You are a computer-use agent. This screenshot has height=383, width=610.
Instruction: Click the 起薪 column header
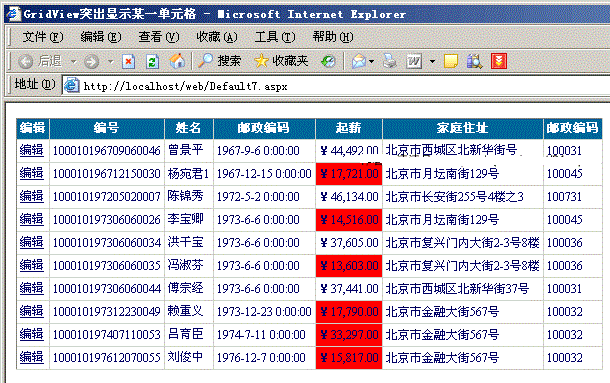[x=349, y=128]
